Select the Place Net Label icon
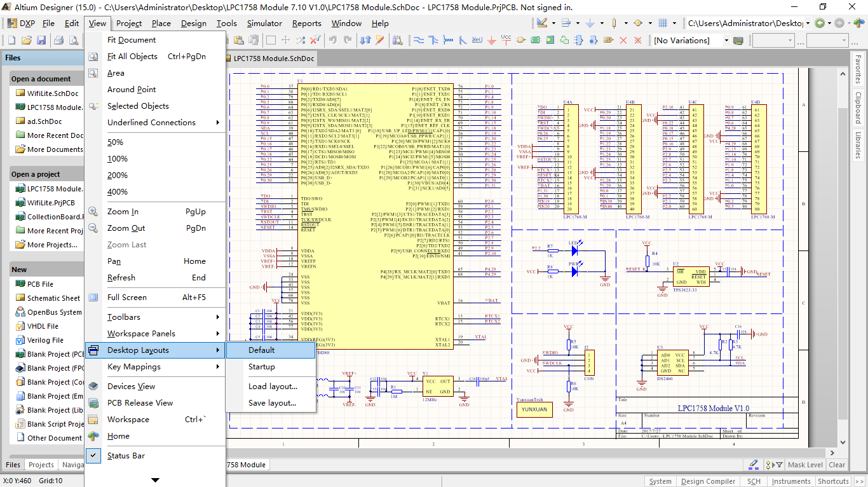Screen dimensions: 868x487 coord(477,40)
